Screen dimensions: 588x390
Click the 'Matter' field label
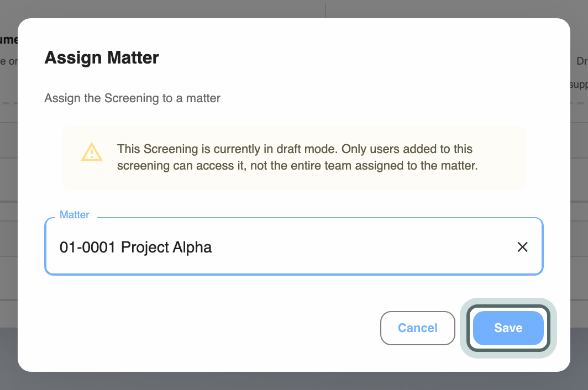click(74, 214)
